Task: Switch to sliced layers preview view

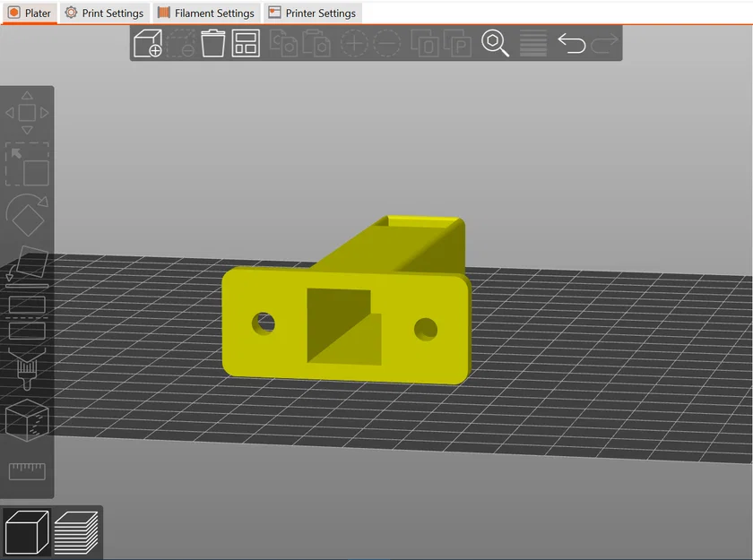Action: (x=76, y=532)
